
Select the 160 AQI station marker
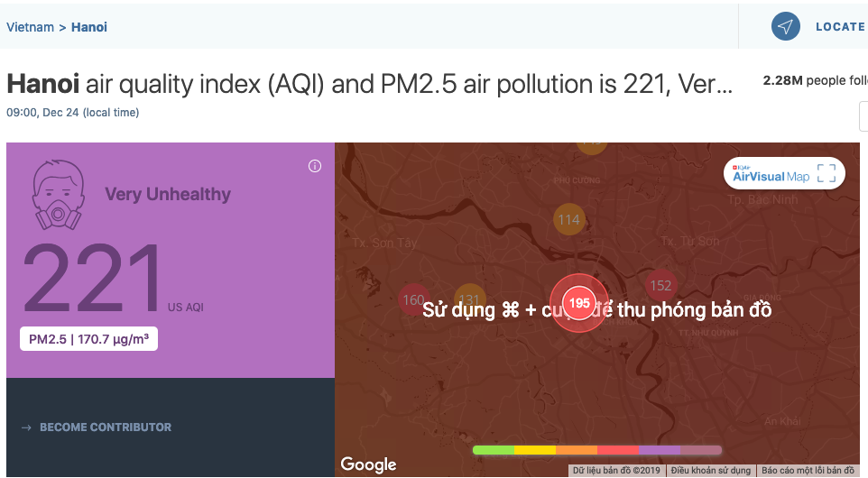coord(413,299)
